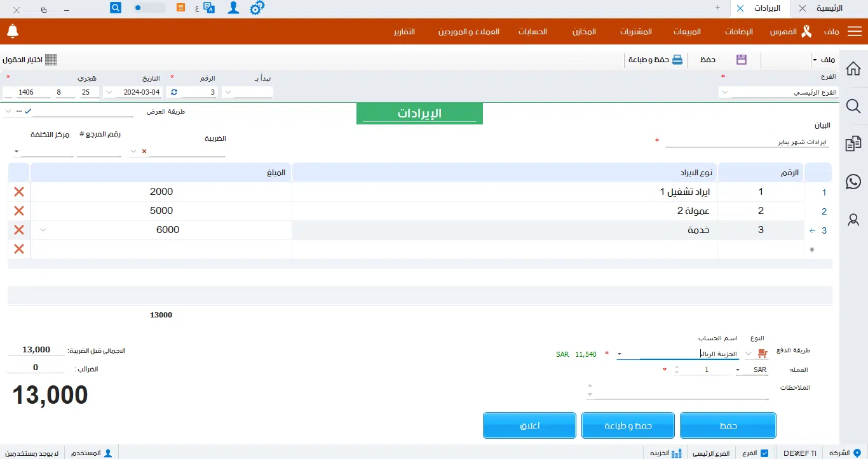Open the WhatsApp icon in the sidebar
Viewport: 868px width, 459px height.
click(x=853, y=182)
